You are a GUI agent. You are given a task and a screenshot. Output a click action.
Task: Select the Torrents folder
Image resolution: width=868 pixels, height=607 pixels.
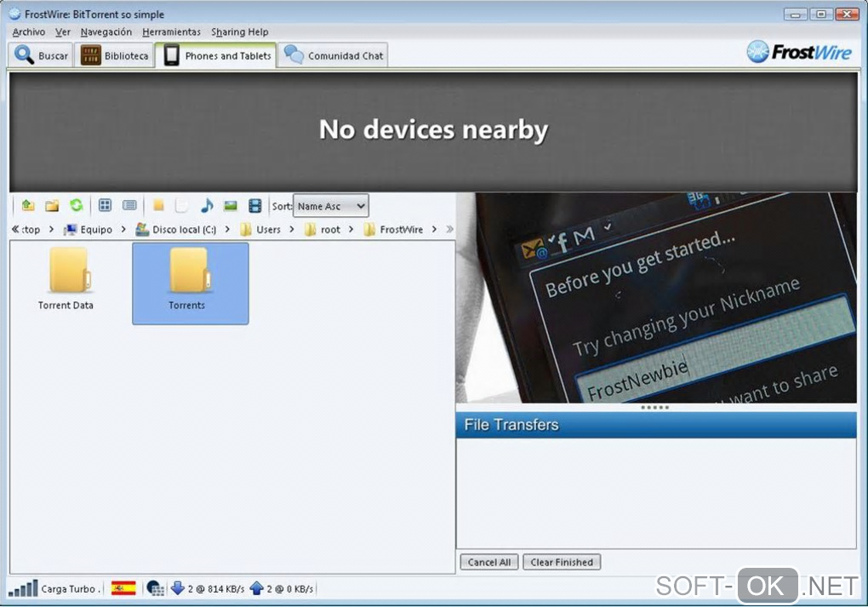tap(190, 283)
